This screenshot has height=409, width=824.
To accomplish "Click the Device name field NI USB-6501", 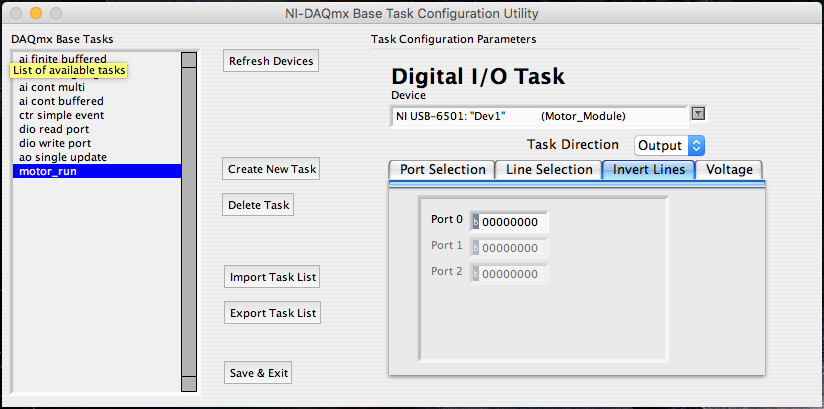I will click(x=539, y=116).
